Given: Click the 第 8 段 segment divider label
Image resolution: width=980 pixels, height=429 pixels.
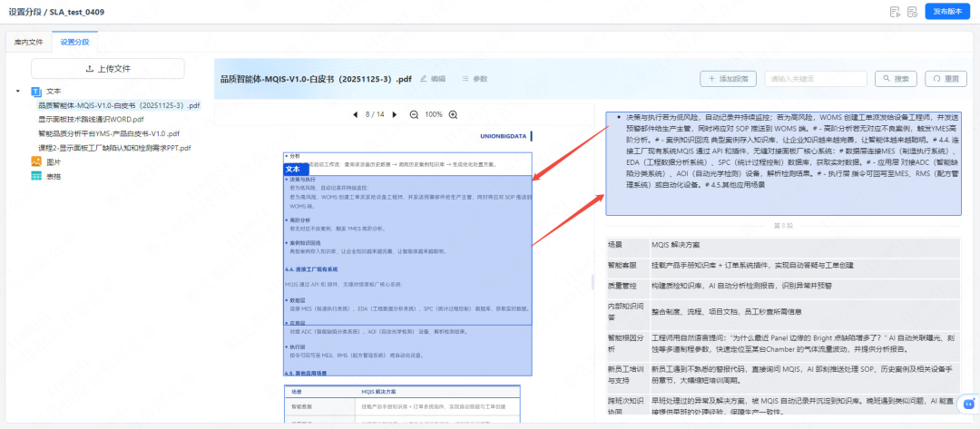Looking at the screenshot, I should click(x=783, y=225).
